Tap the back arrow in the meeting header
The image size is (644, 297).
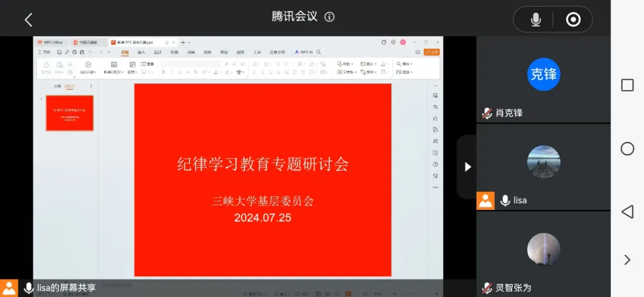pos(28,20)
